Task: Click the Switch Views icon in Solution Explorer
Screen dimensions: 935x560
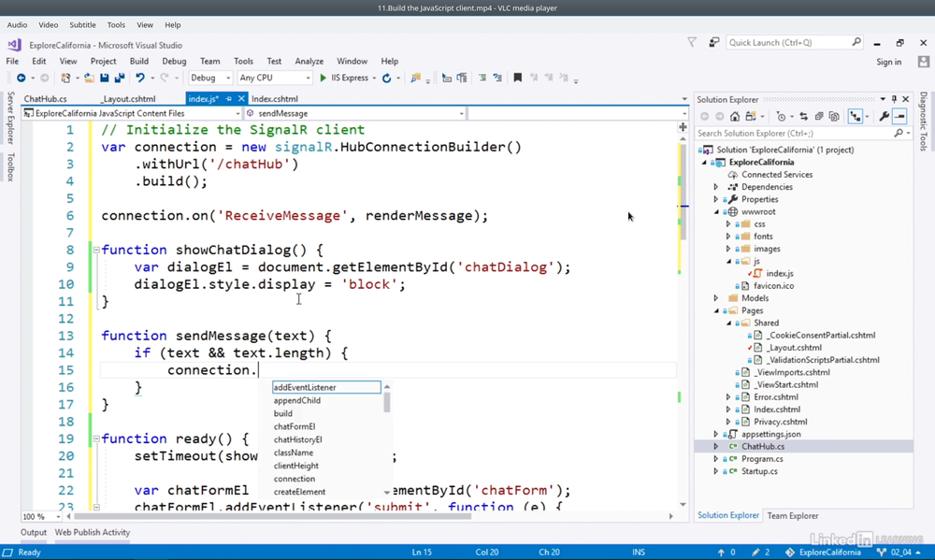Action: click(751, 117)
